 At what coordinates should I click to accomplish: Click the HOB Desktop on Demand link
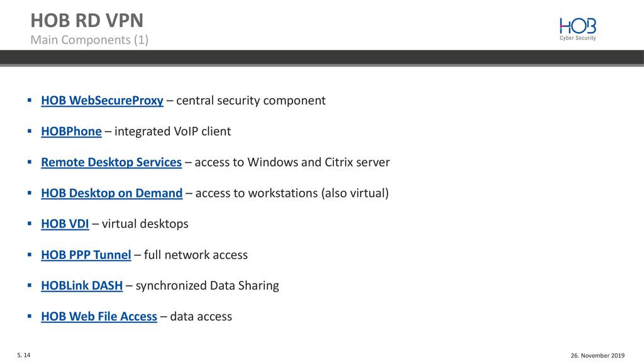112,193
